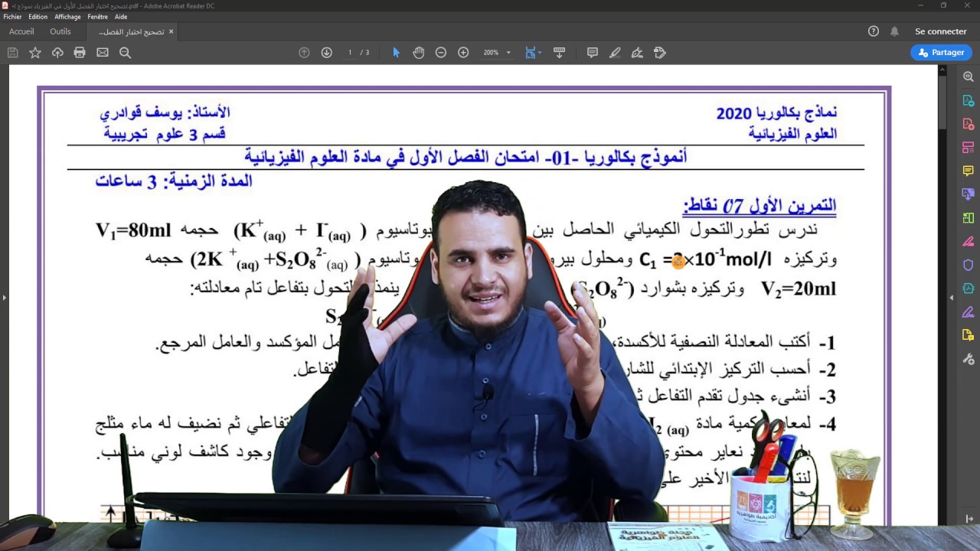Open the find text search tool
This screenshot has height=551, width=980.
coord(125,53)
